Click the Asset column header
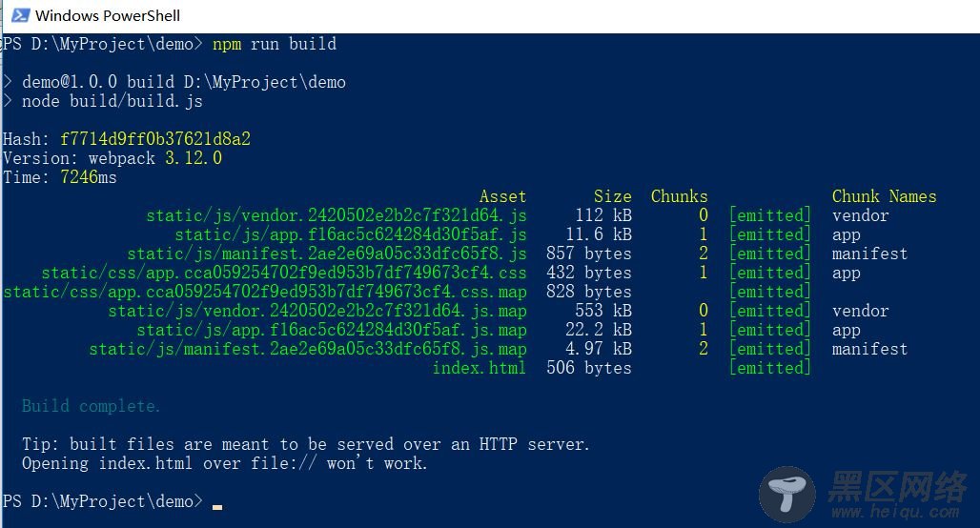This screenshot has width=980, height=528. pos(502,196)
